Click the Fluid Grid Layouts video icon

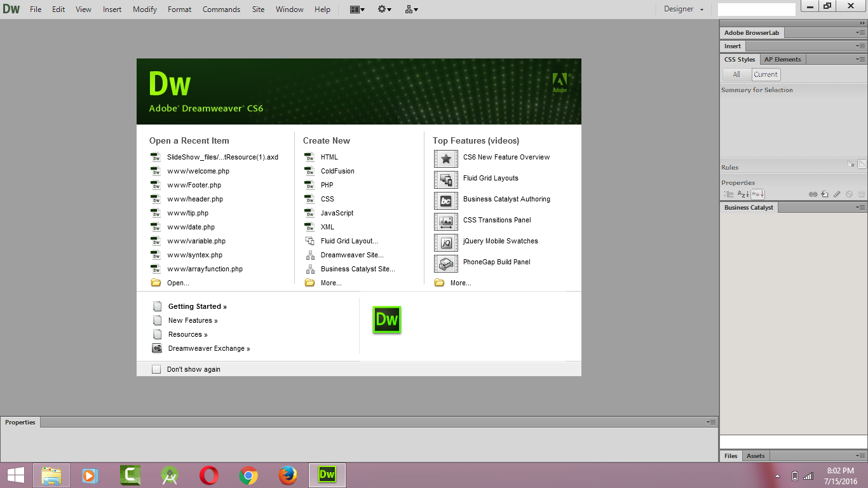pos(446,180)
